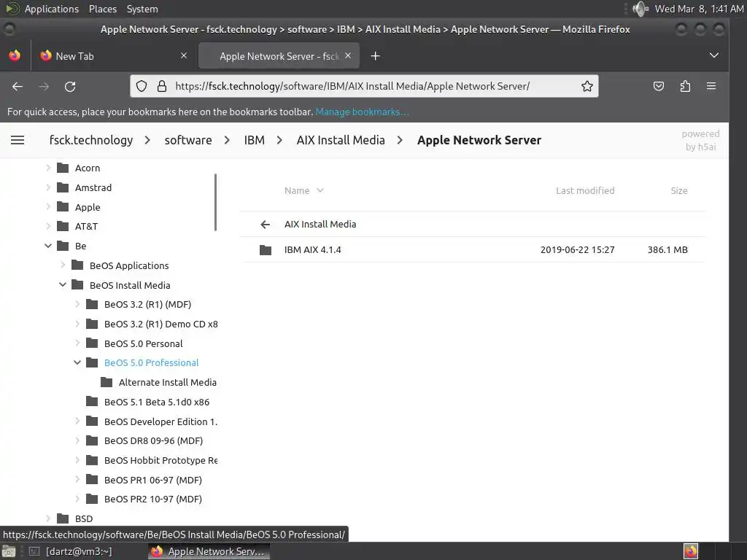Click the sidebar tree vertical scrollbar
This screenshot has width=747, height=560.
[x=216, y=203]
